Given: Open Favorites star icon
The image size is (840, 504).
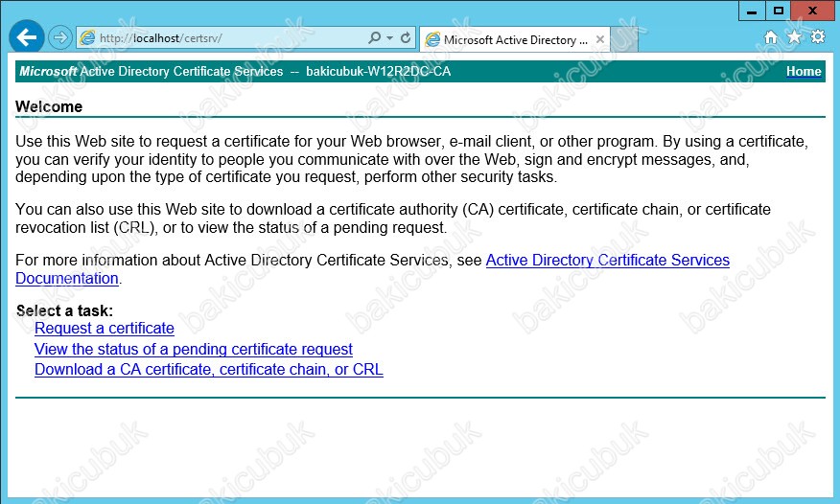Looking at the screenshot, I should [794, 37].
